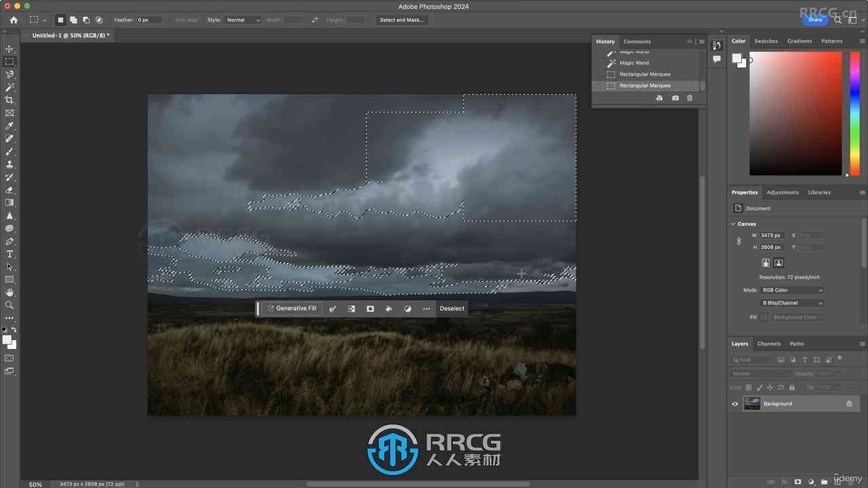Create new snapshot camera icon in History
Viewport: 868px width, 488px height.
675,98
